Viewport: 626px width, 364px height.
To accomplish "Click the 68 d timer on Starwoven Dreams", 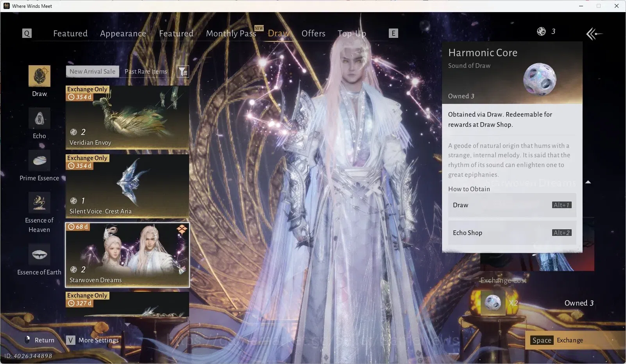I will [78, 227].
